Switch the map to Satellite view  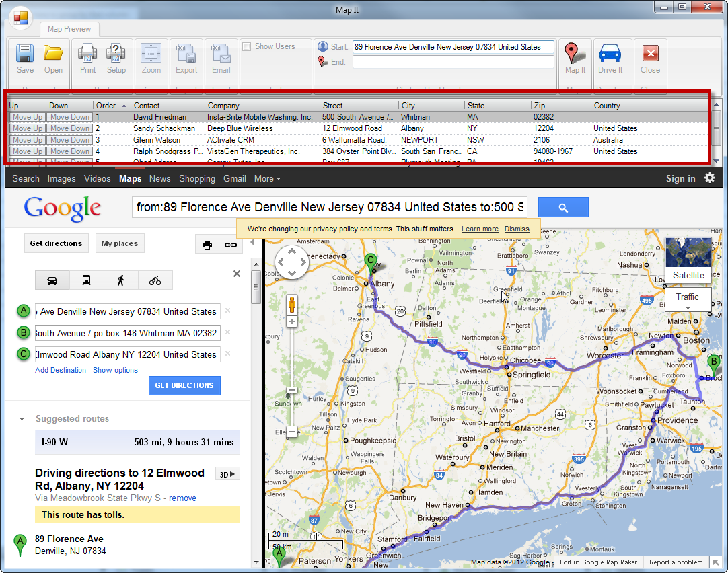tap(688, 260)
